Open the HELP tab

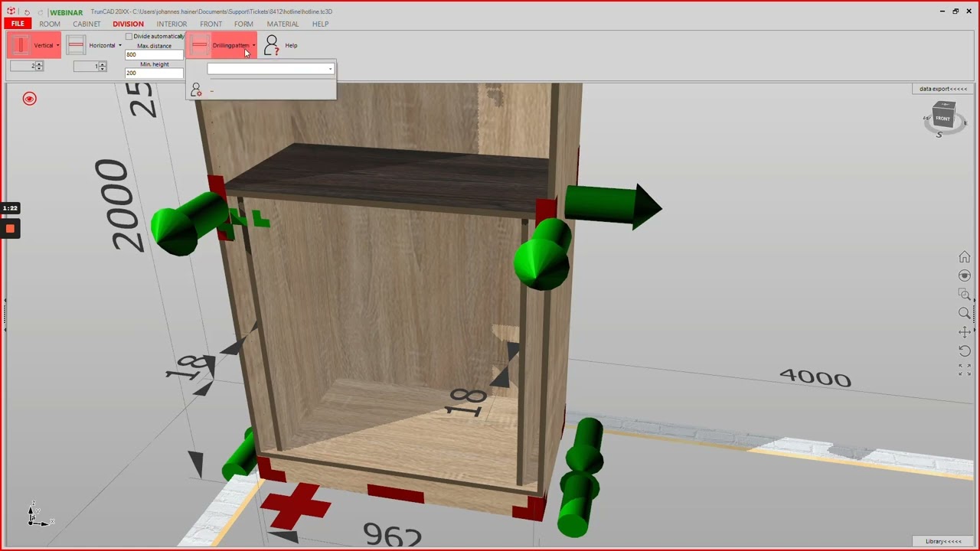click(x=320, y=24)
